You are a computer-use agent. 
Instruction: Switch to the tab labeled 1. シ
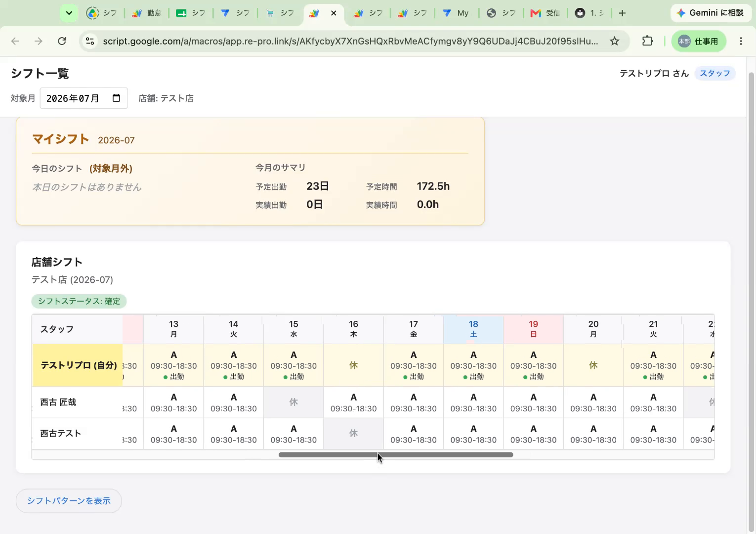coord(589,13)
